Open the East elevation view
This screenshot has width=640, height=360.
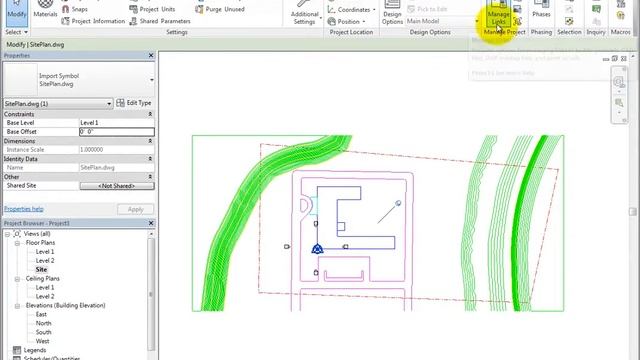coord(41,315)
